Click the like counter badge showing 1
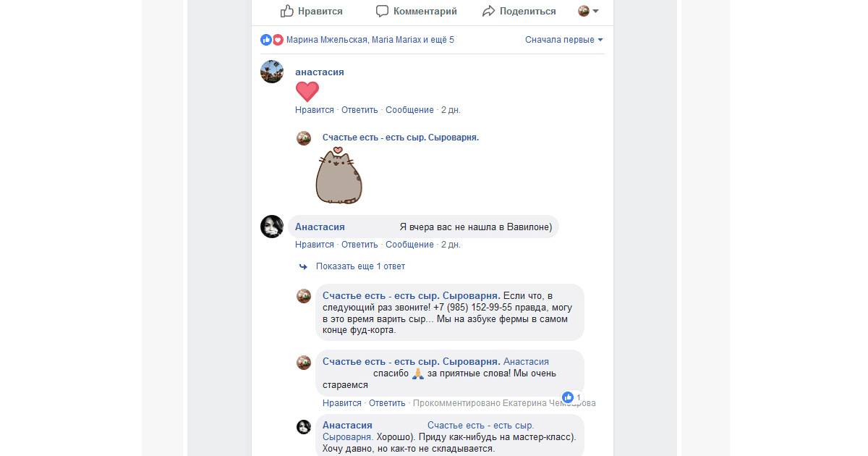 pyautogui.click(x=571, y=397)
